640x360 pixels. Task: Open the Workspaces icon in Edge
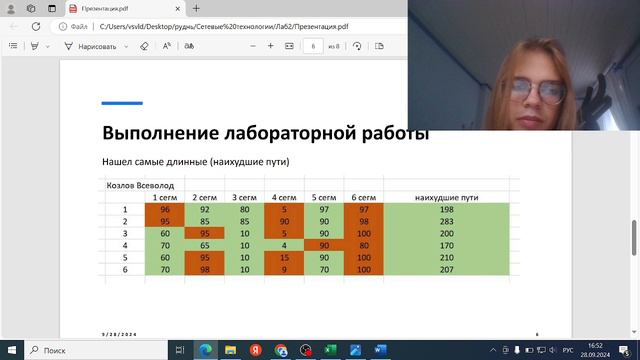coord(31,9)
